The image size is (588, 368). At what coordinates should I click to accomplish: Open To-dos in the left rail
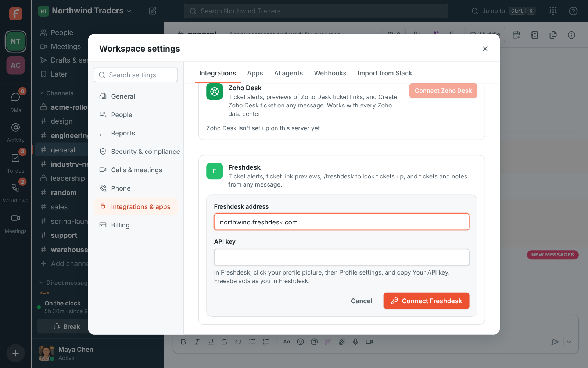(15, 162)
